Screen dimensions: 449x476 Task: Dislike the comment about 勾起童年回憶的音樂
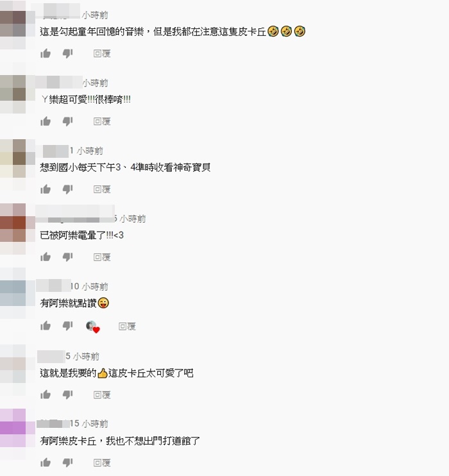67,54
